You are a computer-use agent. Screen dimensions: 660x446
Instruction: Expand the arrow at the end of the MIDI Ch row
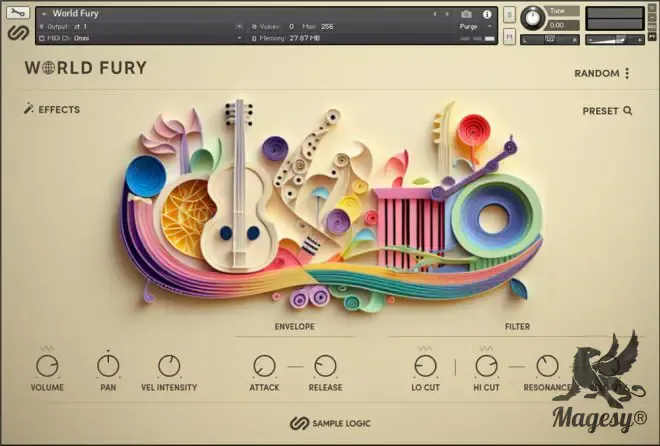(239, 38)
